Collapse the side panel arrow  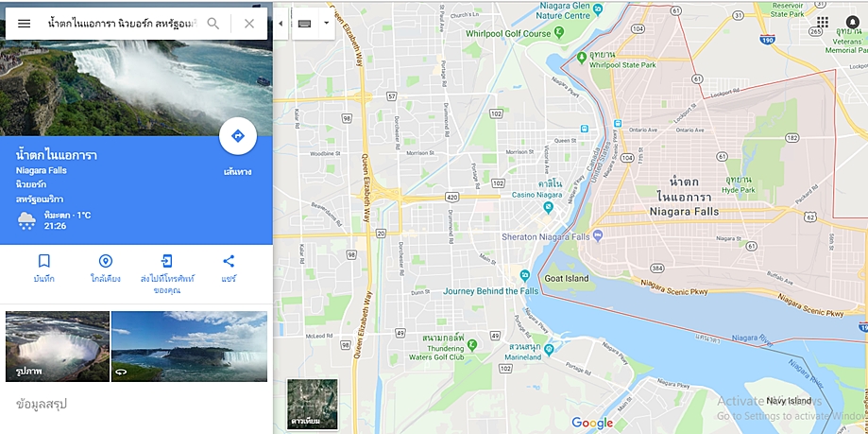tap(281, 24)
